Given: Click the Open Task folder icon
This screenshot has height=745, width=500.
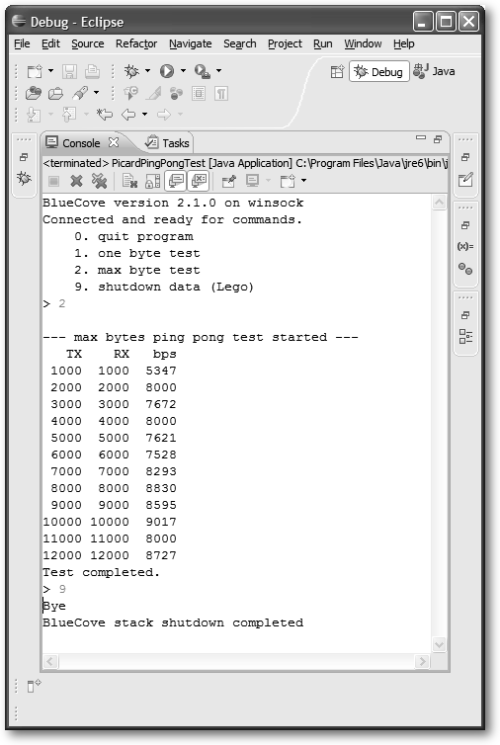Looking at the screenshot, I should (x=56, y=93).
